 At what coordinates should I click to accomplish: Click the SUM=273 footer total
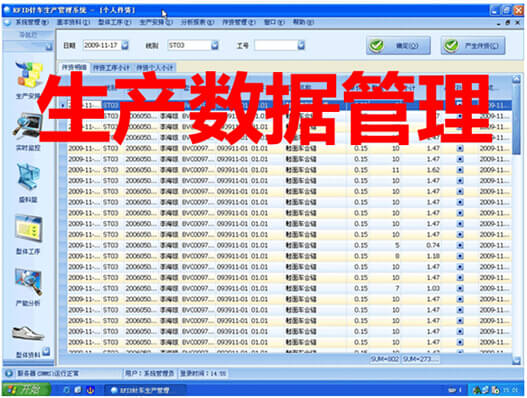pos(420,359)
